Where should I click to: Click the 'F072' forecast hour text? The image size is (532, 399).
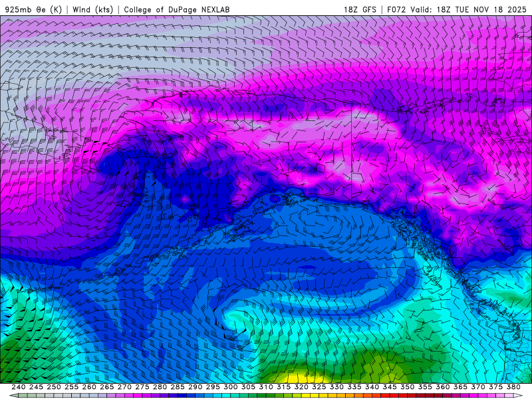(x=396, y=9)
